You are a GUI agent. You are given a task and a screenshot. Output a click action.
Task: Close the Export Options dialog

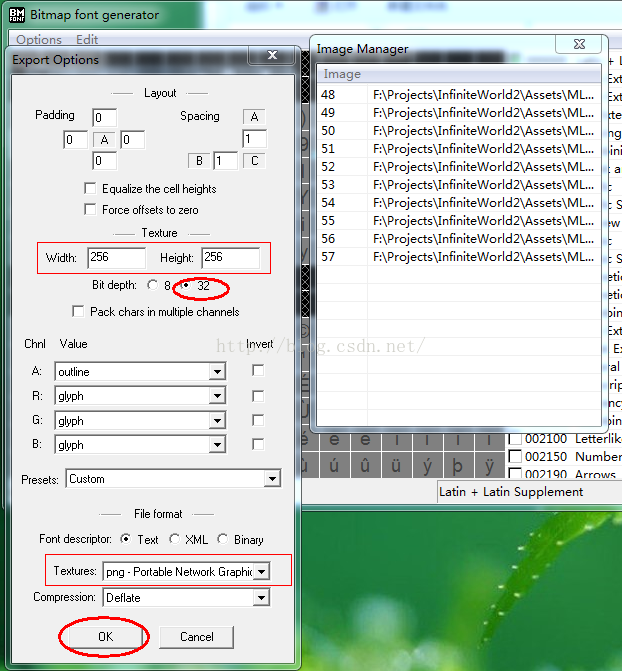[x=272, y=55]
